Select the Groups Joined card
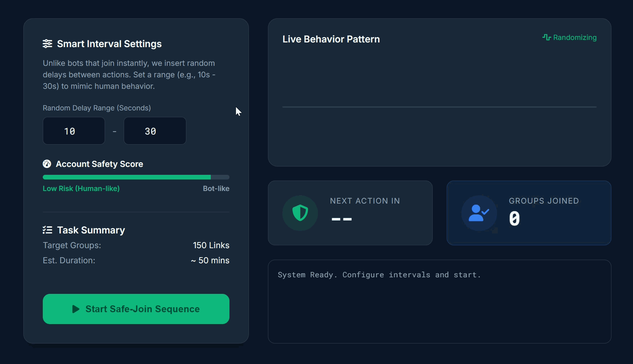This screenshot has height=364, width=633. [529, 213]
